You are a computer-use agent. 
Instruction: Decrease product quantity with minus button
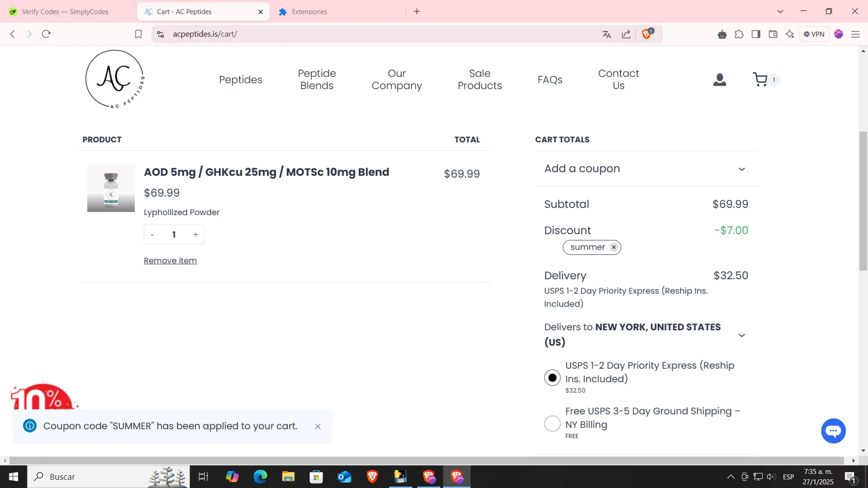(x=152, y=235)
